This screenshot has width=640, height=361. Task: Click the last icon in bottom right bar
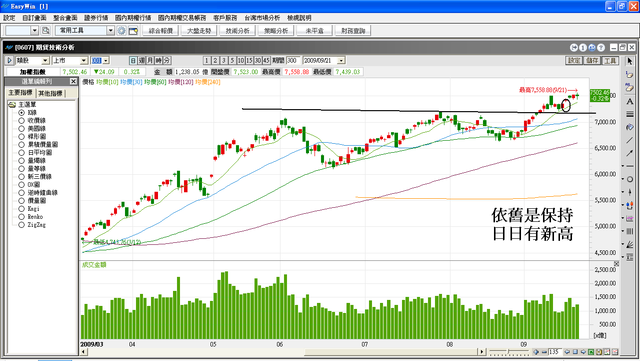pyautogui.click(x=615, y=352)
